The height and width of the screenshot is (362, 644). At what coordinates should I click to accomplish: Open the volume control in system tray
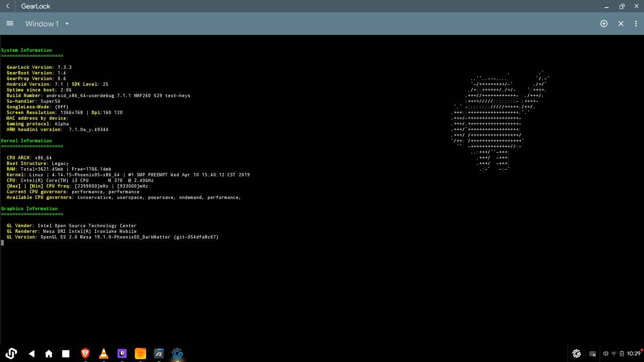605,354
